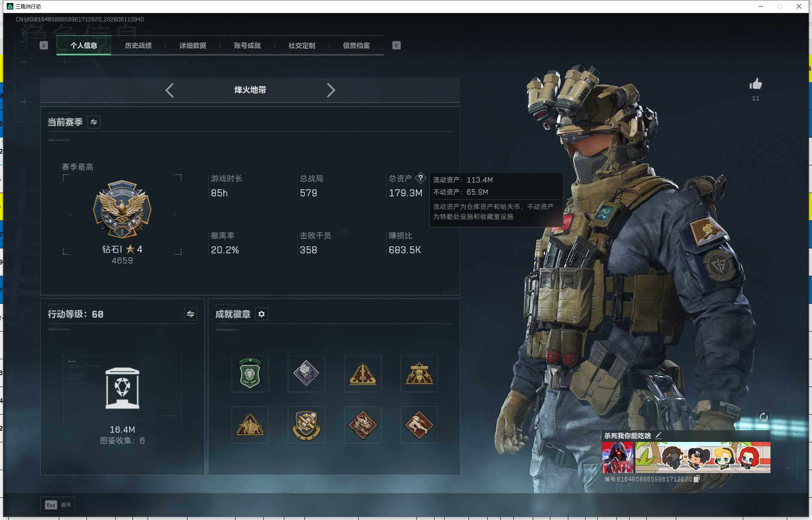Screen dimensions: 812x520
Task: Select the top-row fourth gold triangle badge
Action: [x=419, y=374]
